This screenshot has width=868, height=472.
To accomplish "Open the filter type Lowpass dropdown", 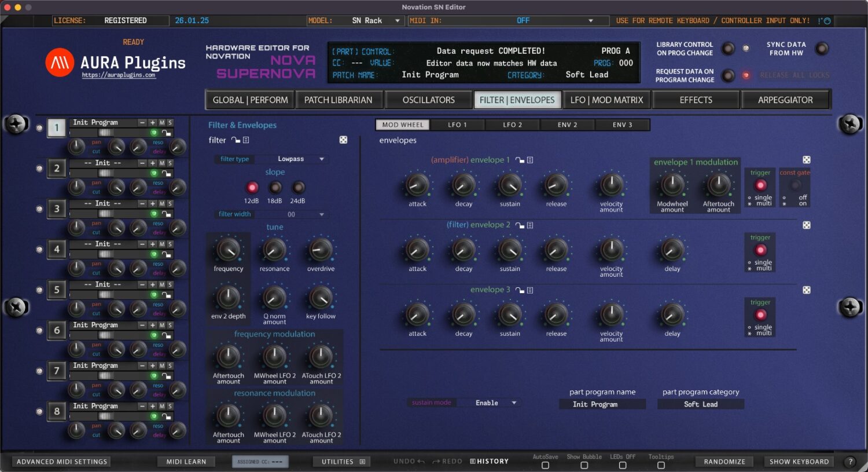I will point(293,159).
